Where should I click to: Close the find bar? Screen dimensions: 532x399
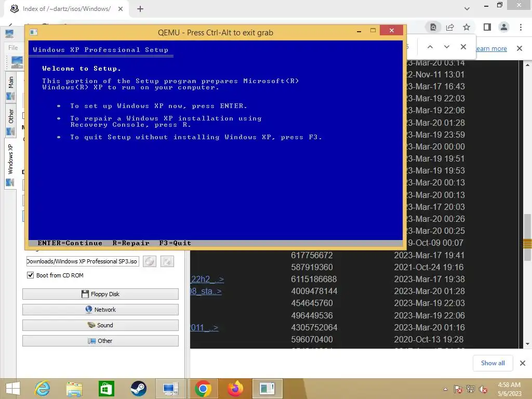point(463,47)
